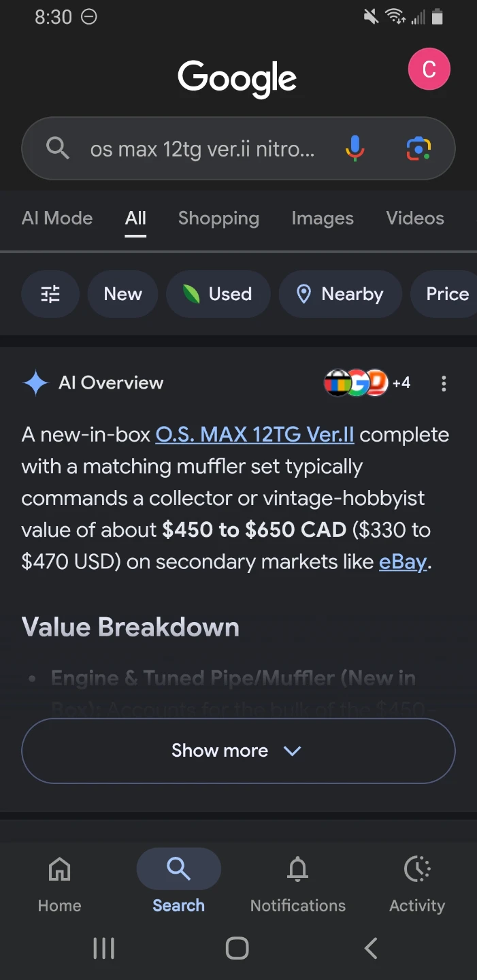Viewport: 477px width, 980px height.
Task: Tap the search query text field
Action: (x=203, y=148)
